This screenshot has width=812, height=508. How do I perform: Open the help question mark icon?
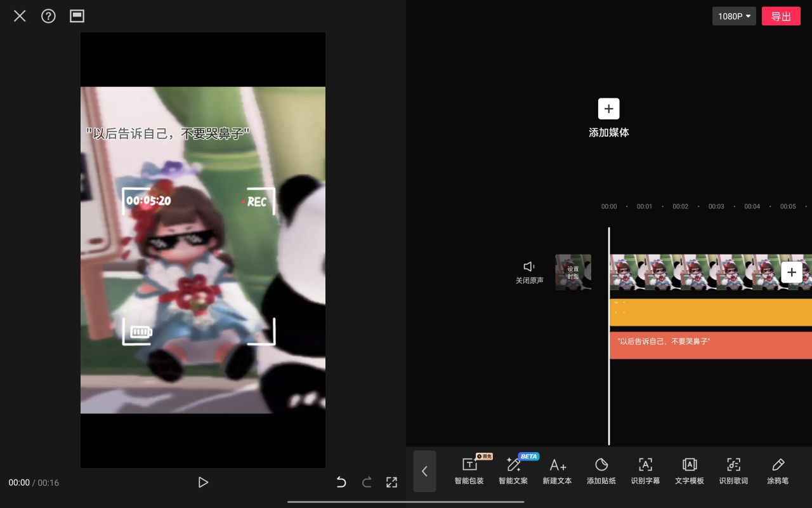tap(48, 16)
